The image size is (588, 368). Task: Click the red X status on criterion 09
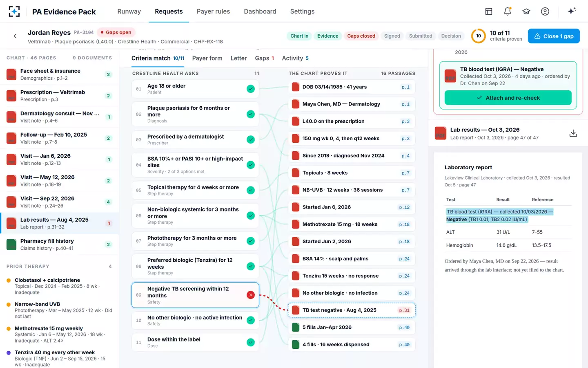point(251,295)
